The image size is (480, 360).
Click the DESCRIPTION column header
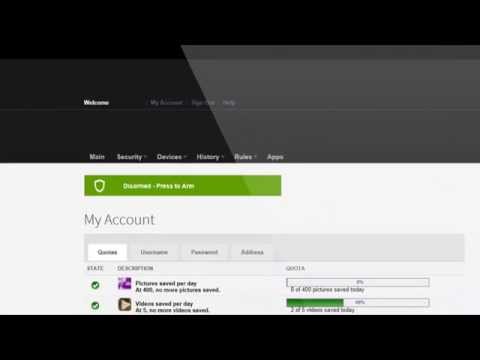click(135, 268)
